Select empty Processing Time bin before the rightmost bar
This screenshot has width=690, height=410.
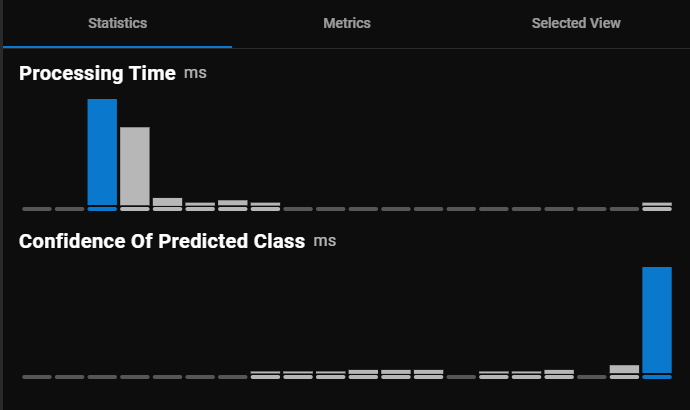[624, 208]
